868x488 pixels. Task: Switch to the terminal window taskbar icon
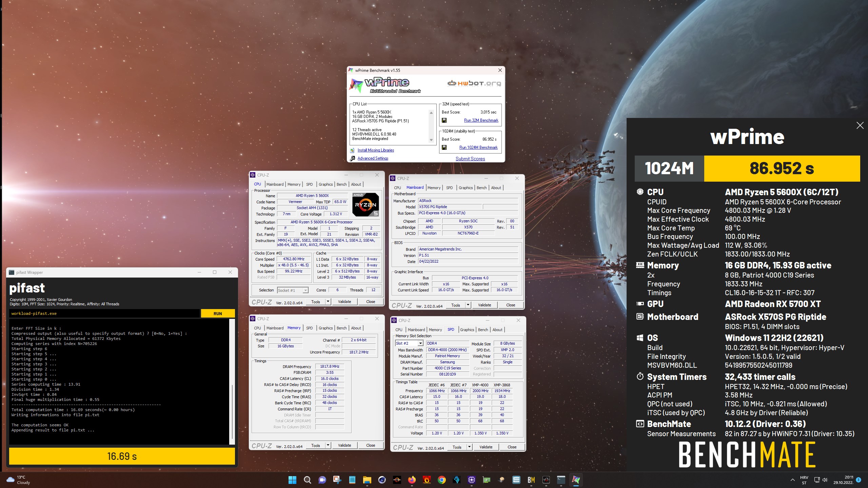point(561,480)
